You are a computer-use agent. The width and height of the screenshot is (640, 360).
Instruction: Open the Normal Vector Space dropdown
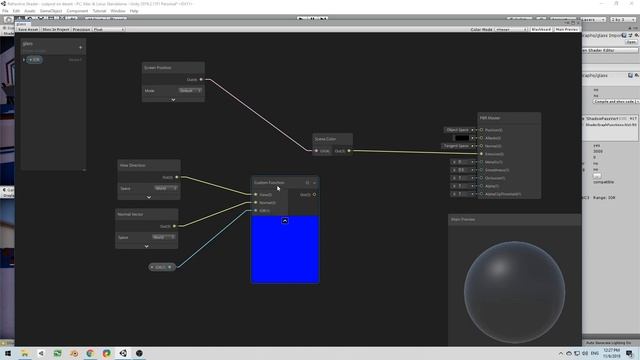164,237
